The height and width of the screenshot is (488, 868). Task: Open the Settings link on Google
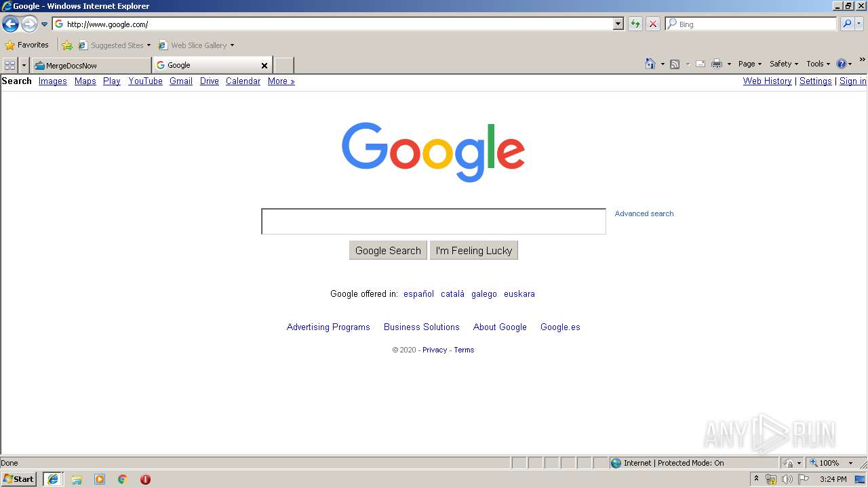(815, 81)
